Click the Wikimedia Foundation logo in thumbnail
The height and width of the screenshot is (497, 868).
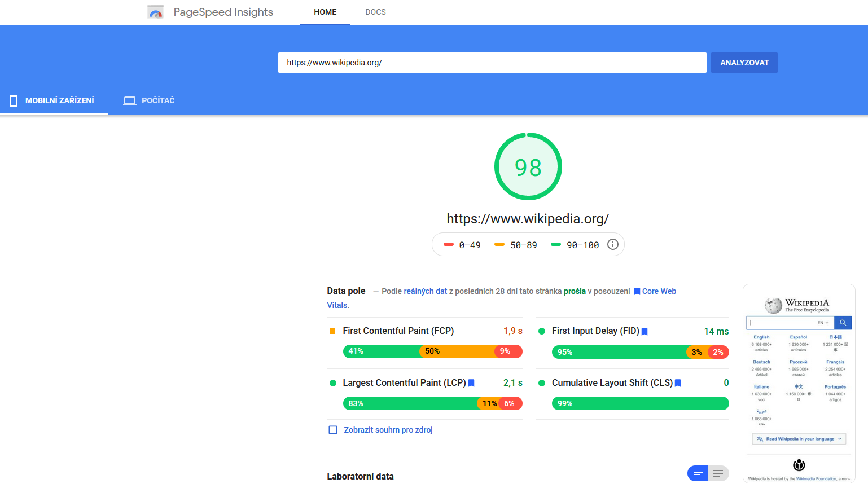799,465
